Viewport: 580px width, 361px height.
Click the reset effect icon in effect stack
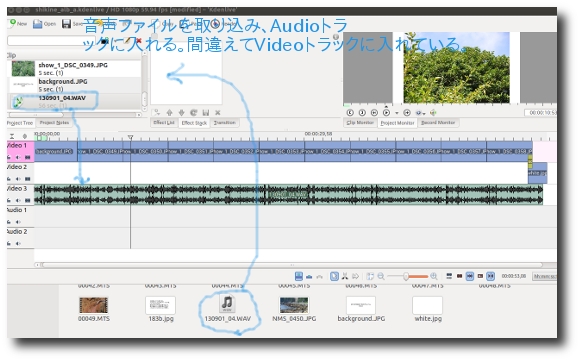point(193,112)
